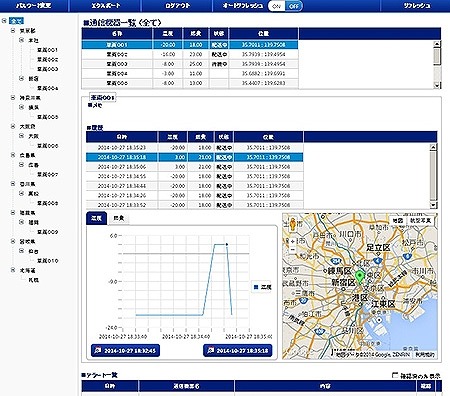Collapse the root 全て tree node

coord(4,21)
